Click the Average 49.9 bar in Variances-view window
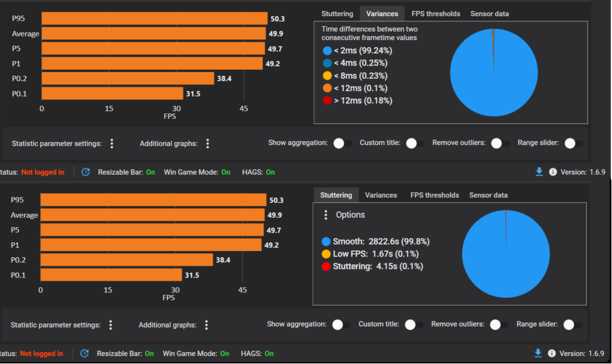 (154, 33)
